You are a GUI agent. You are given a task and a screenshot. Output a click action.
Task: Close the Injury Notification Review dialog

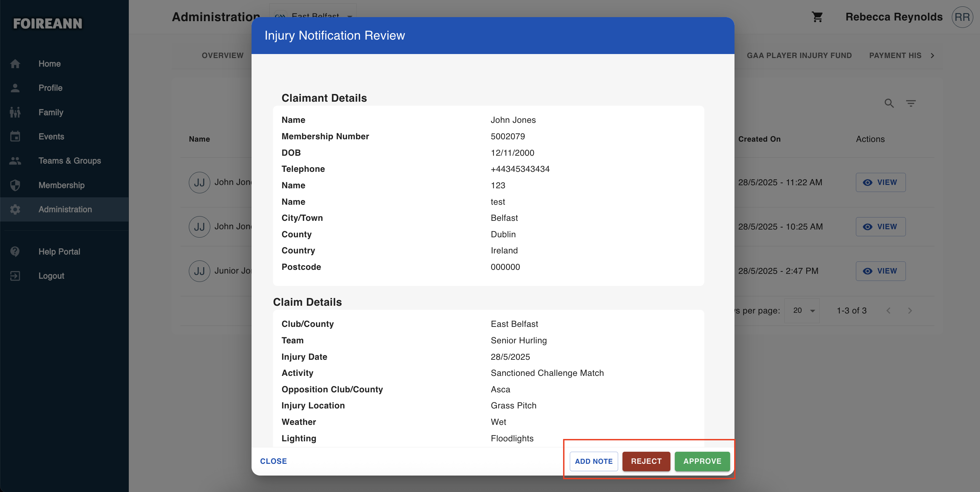pyautogui.click(x=273, y=461)
